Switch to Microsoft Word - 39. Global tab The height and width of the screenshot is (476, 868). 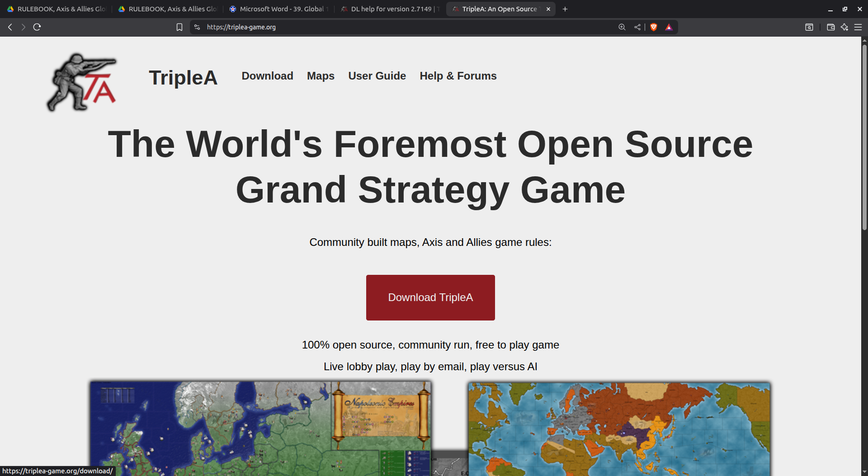pos(279,9)
